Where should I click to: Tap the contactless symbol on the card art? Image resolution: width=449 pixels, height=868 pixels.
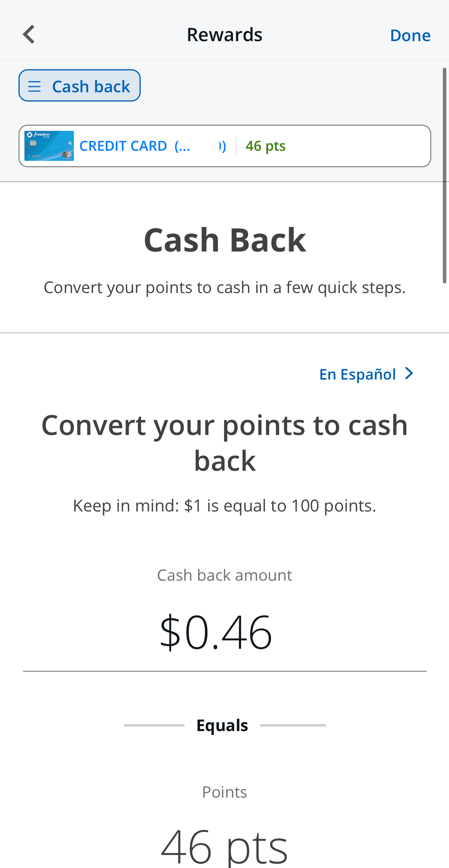pos(69,143)
